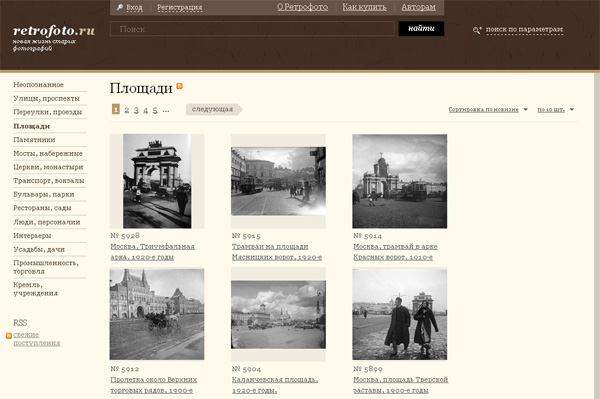This screenshot has height=399, width=600.
Task: Open the Как купить page
Action: coord(364,7)
